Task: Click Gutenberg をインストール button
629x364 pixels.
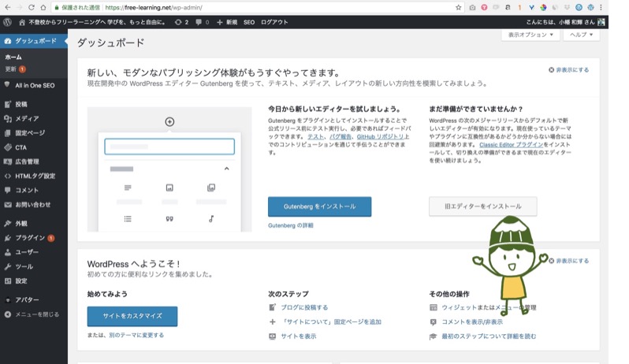Action: tap(319, 206)
